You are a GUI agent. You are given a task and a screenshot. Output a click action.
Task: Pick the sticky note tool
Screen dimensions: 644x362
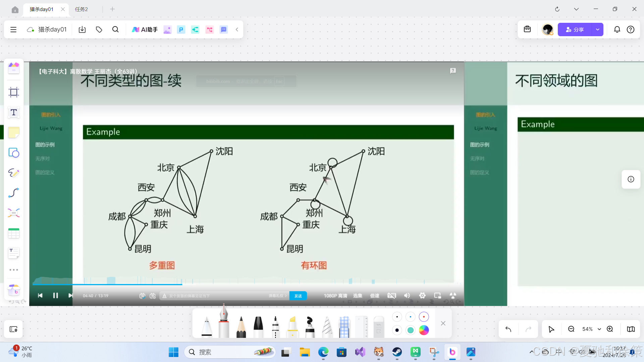(14, 133)
